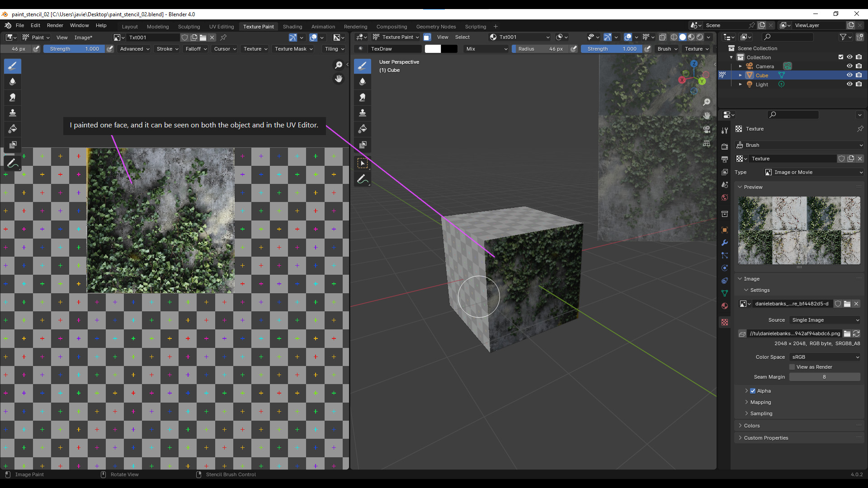Select the Annotate tool in the Image Editor
868x488 pixels.
pos(13,164)
